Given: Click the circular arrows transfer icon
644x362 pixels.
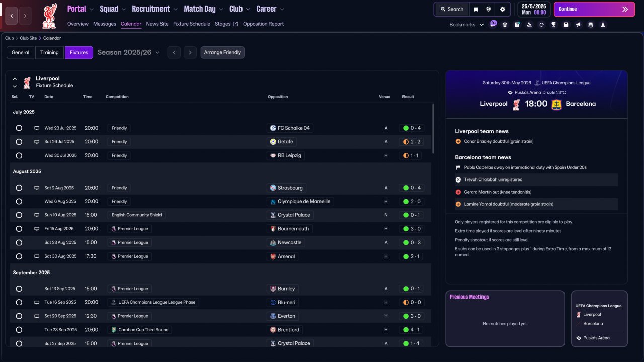Looking at the screenshot, I should point(541,25).
